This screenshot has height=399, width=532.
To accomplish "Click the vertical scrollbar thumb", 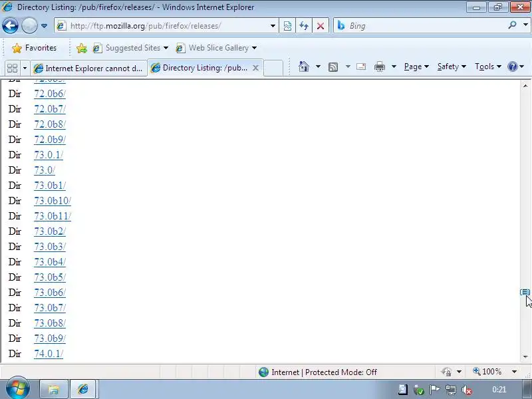I will click(x=525, y=292).
